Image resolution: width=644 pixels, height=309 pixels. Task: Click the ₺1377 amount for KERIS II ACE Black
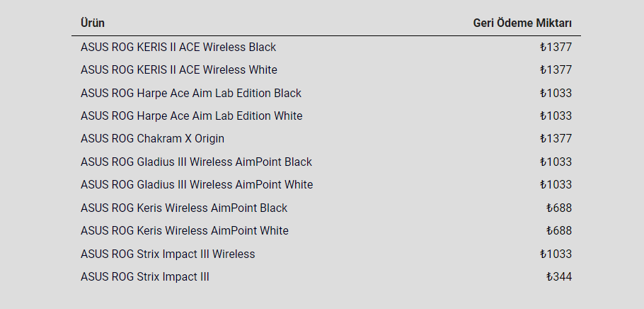(556, 47)
